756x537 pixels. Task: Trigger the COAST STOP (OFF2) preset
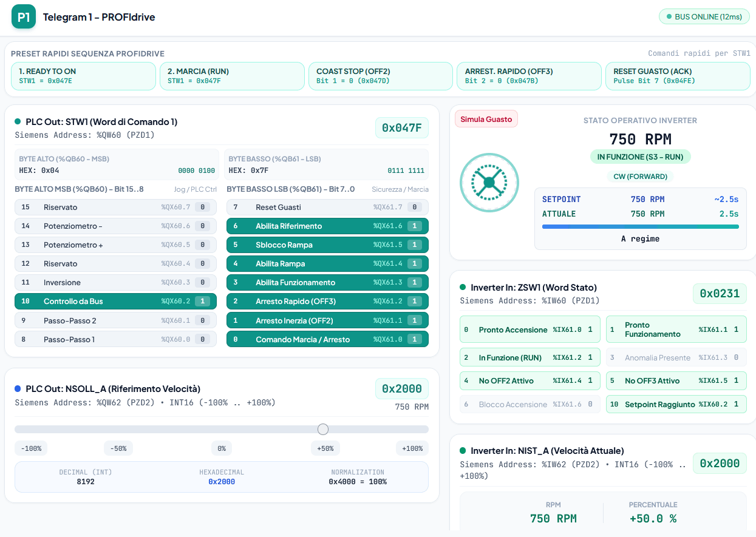click(x=381, y=76)
